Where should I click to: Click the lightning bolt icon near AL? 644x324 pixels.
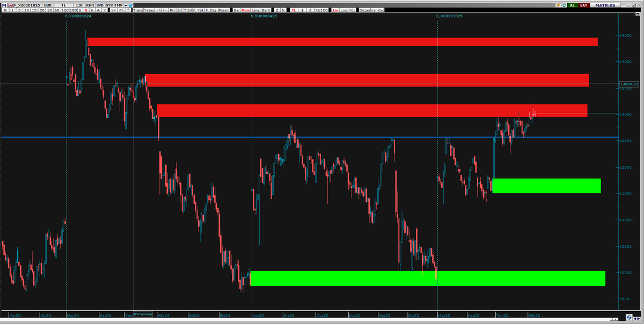(558, 5)
